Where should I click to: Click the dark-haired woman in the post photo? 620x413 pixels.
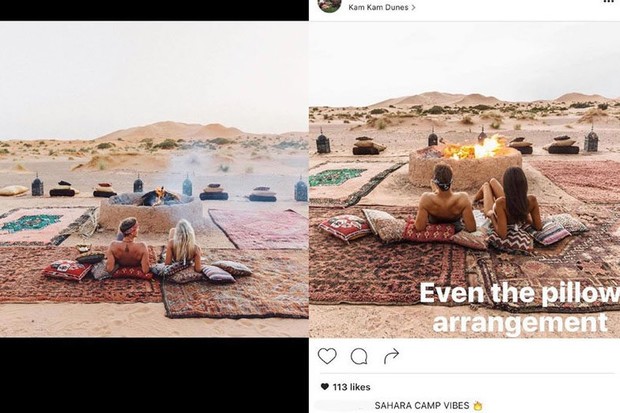tap(509, 202)
